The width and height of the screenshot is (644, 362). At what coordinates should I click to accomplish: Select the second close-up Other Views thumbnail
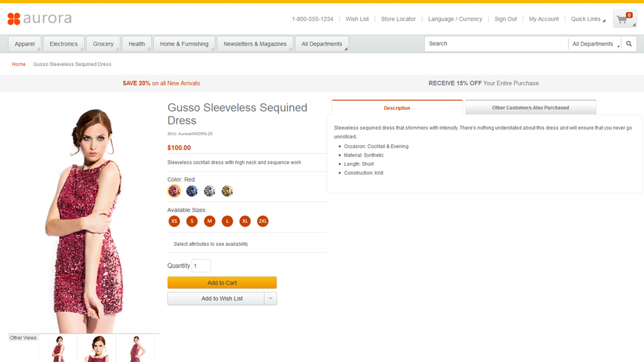click(96, 348)
